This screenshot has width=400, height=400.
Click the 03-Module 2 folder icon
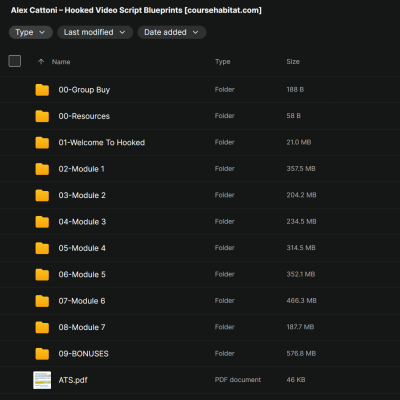click(x=42, y=195)
